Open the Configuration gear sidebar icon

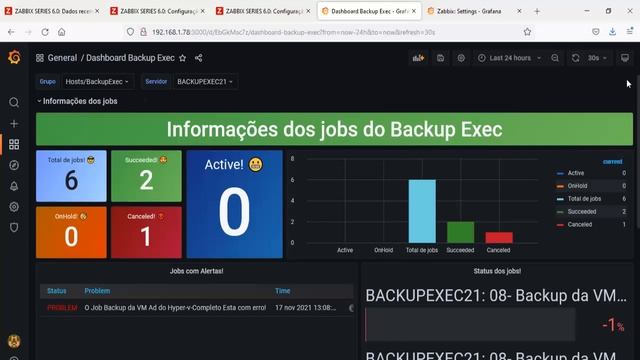tap(14, 207)
